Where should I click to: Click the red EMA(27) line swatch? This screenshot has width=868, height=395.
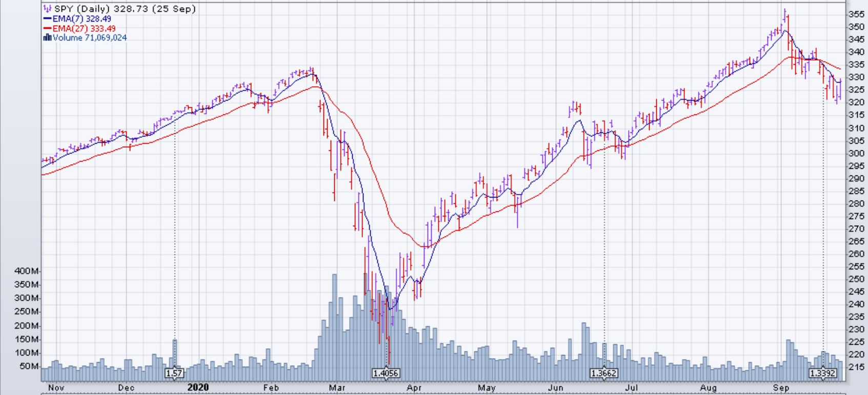click(48, 28)
